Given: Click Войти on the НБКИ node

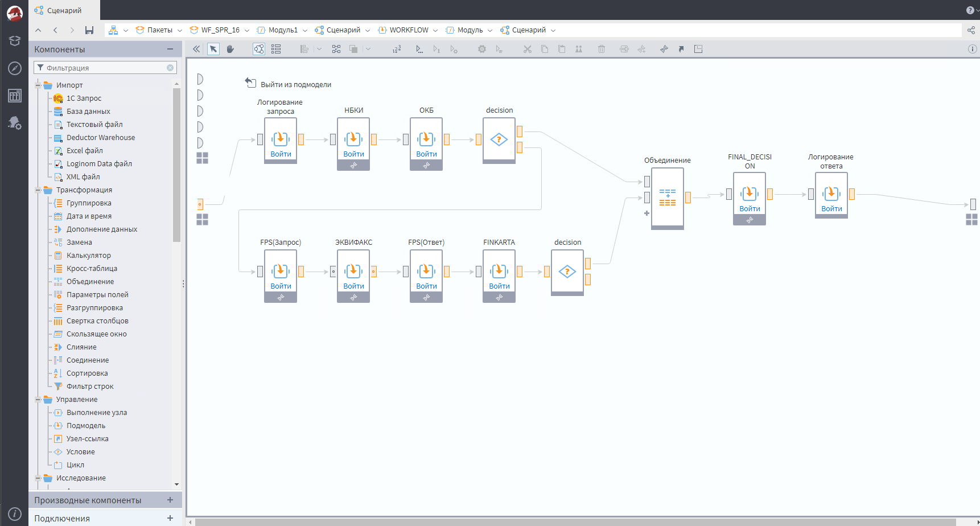Looking at the screenshot, I should (x=353, y=154).
